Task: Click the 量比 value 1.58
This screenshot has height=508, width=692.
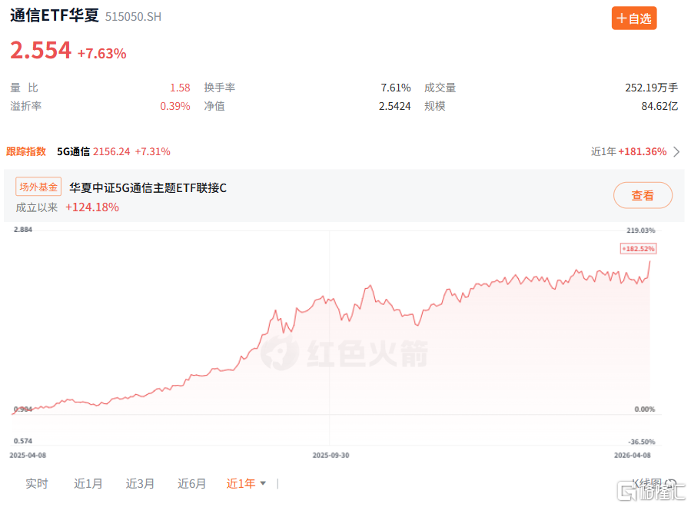Action: tap(180, 88)
